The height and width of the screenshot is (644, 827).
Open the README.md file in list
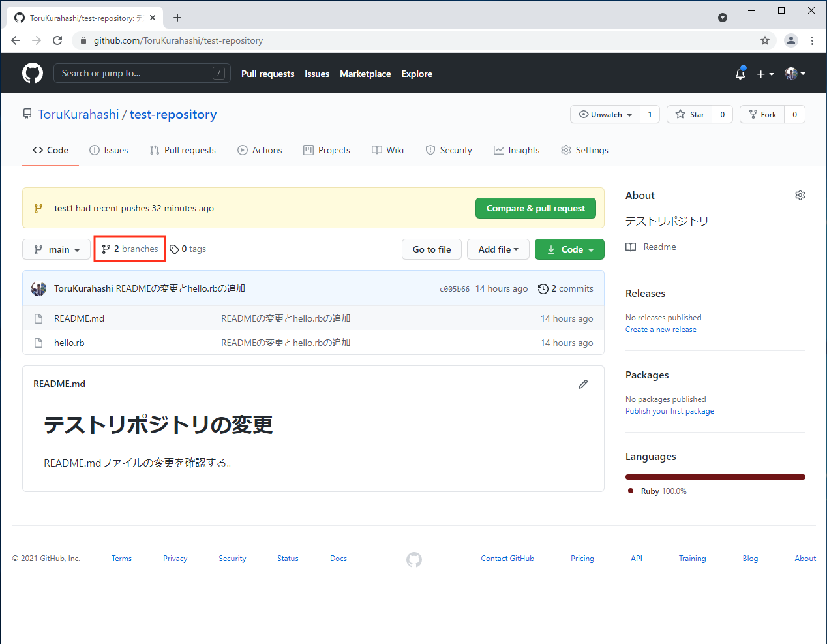click(79, 318)
